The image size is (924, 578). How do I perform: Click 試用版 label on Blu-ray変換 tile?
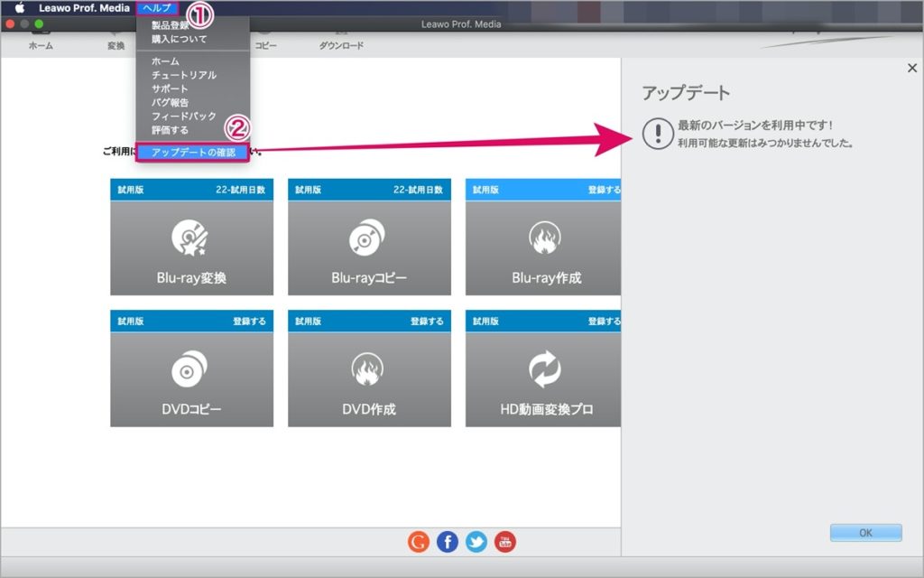[131, 190]
